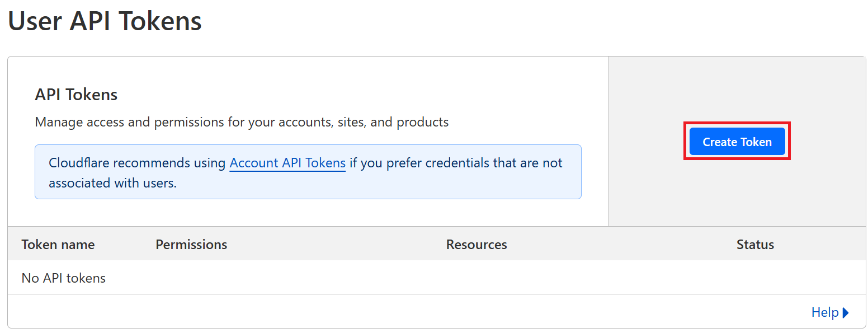Viewport: 868px width, 333px height.
Task: Click the User API Tokens page title
Action: click(105, 21)
